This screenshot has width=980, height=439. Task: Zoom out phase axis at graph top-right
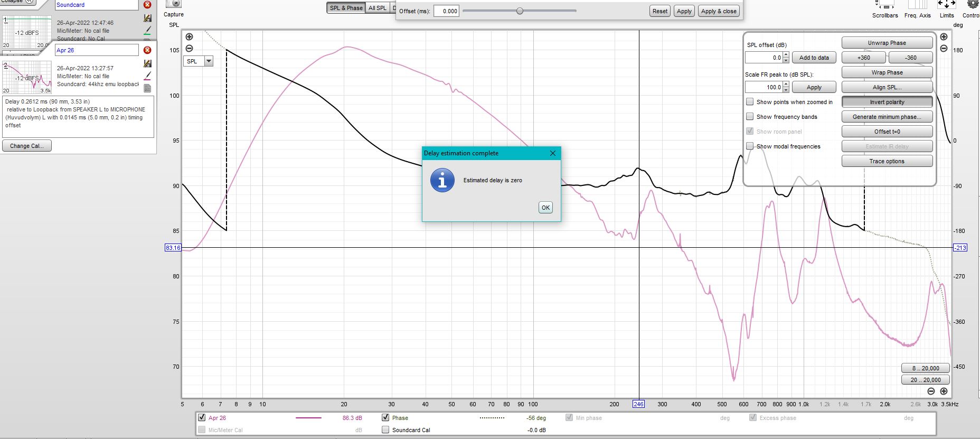[944, 49]
